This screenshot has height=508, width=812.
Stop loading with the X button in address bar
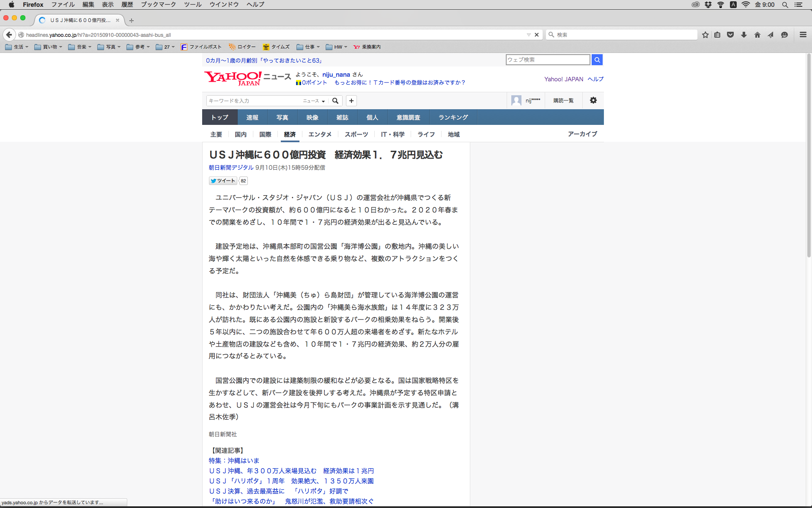click(537, 35)
